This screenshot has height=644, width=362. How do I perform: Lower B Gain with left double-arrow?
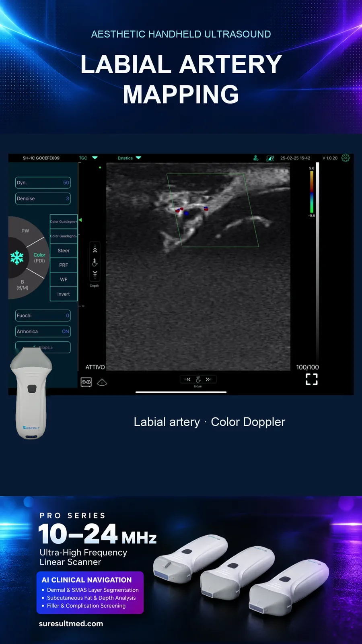(187, 379)
